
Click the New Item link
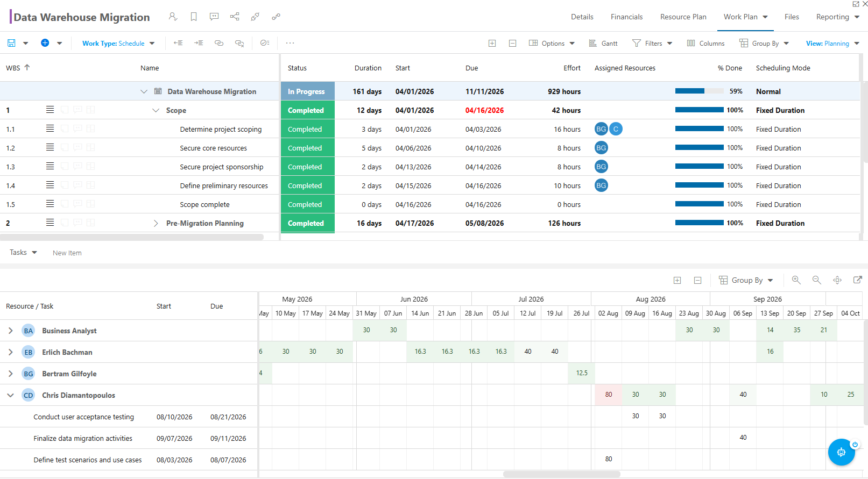67,253
